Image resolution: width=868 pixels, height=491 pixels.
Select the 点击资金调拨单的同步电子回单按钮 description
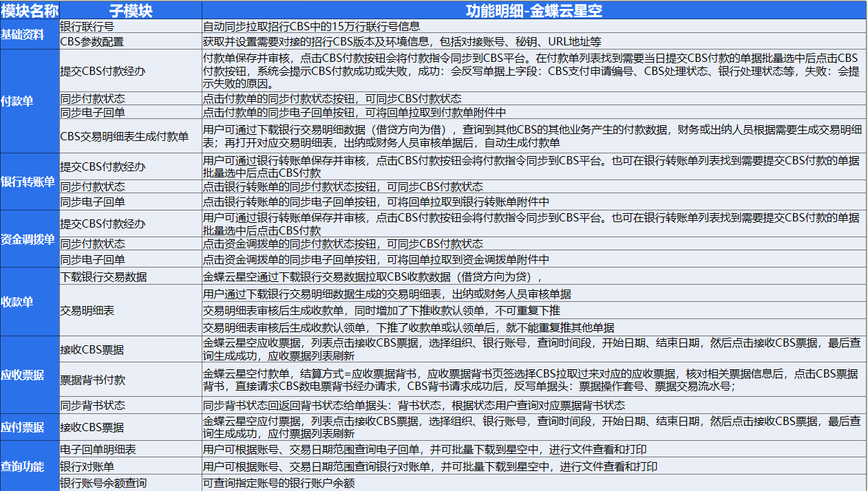(534, 259)
